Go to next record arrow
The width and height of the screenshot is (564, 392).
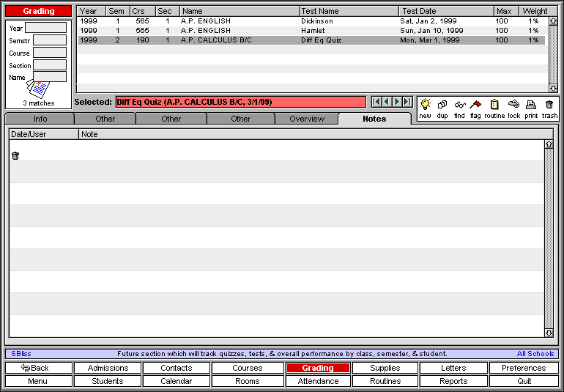click(397, 102)
